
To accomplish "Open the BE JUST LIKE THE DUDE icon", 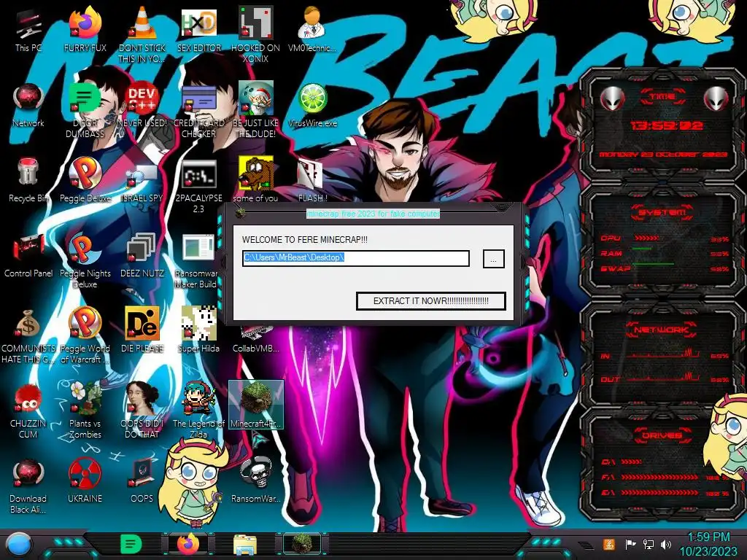I will [x=255, y=111].
